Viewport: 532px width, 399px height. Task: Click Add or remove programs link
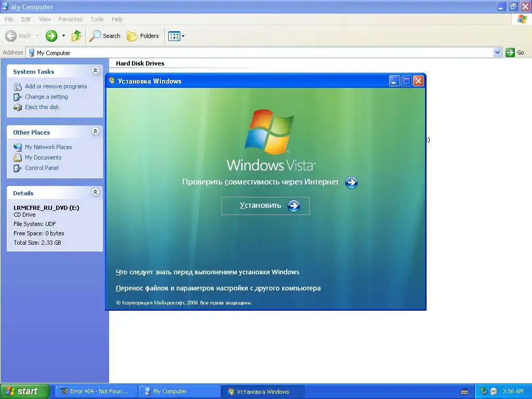click(56, 86)
